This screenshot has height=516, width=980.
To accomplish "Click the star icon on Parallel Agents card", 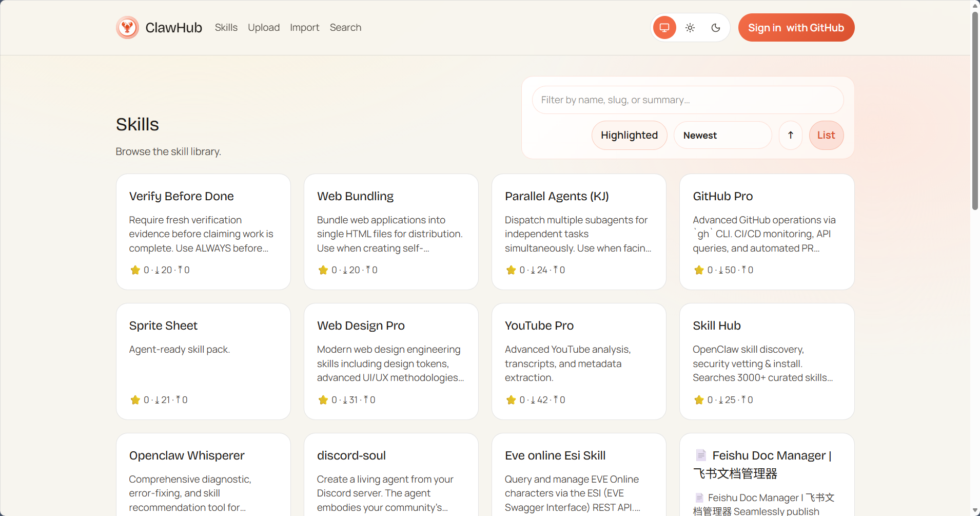I will point(511,270).
